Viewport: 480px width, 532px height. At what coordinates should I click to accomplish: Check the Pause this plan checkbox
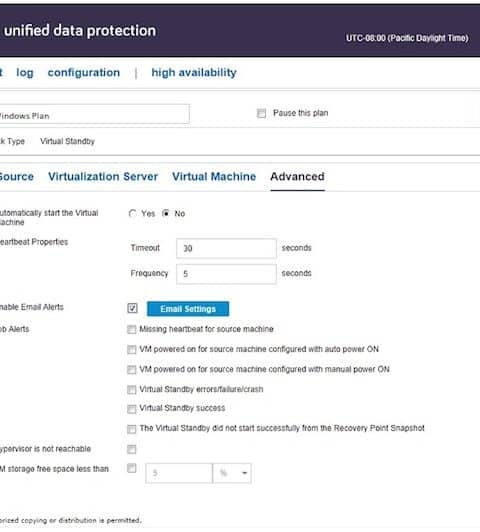coord(261,113)
